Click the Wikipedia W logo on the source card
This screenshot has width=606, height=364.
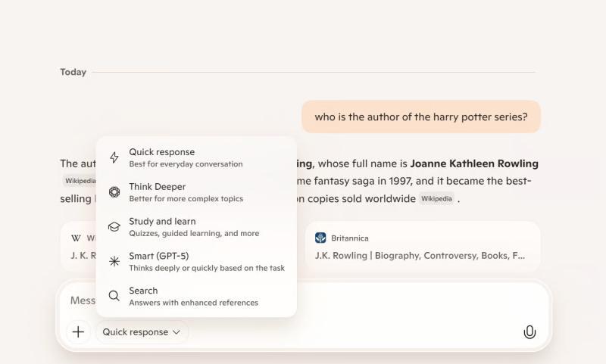point(76,238)
